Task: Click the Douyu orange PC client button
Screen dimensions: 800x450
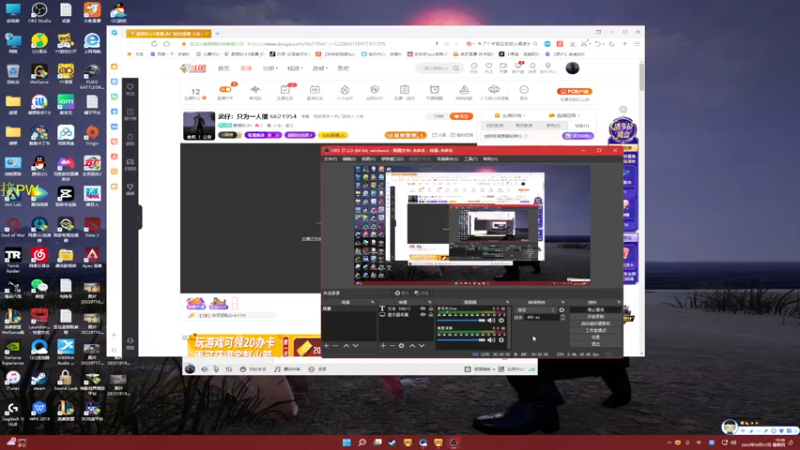Action: pyautogui.click(x=574, y=91)
